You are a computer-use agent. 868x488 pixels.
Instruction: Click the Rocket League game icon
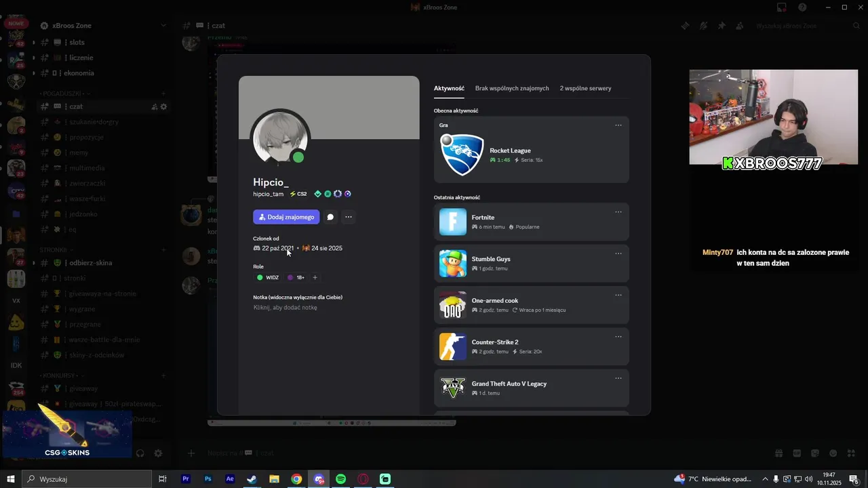tap(462, 155)
